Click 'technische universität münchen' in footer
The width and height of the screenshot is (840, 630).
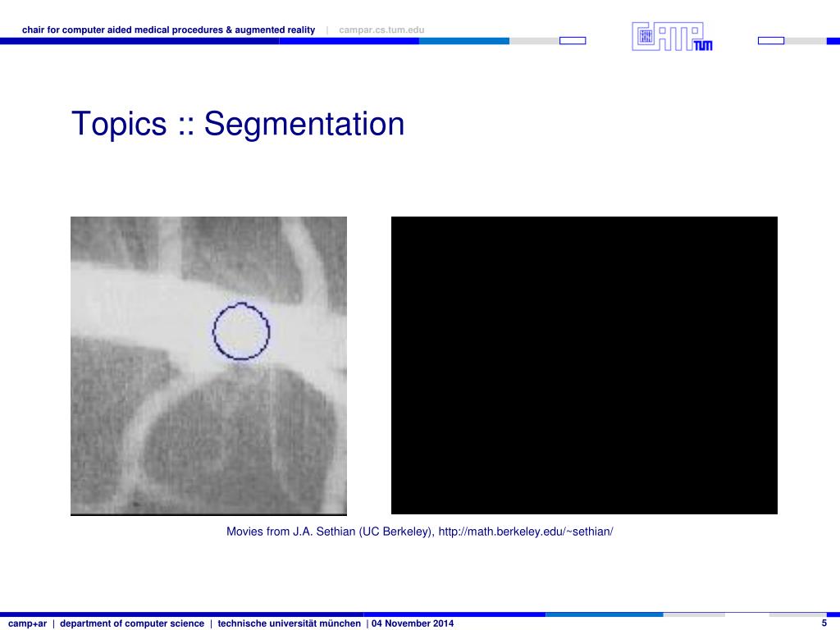[290, 623]
